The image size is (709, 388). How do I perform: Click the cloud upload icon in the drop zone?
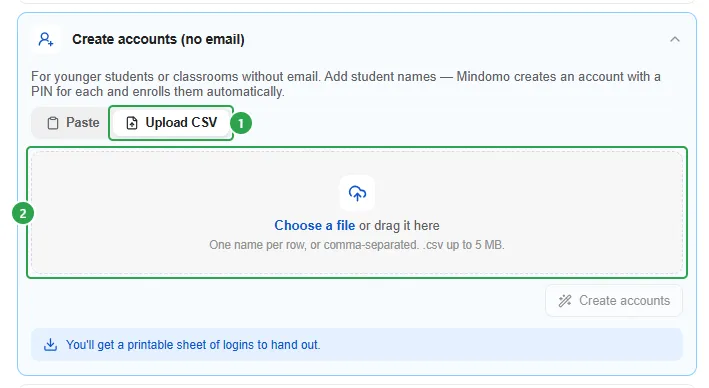pos(357,193)
